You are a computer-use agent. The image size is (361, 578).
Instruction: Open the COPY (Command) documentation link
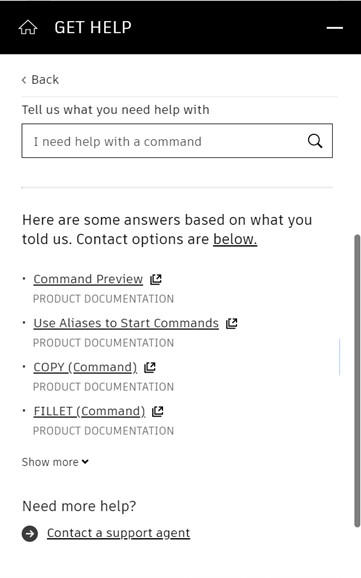point(85,367)
